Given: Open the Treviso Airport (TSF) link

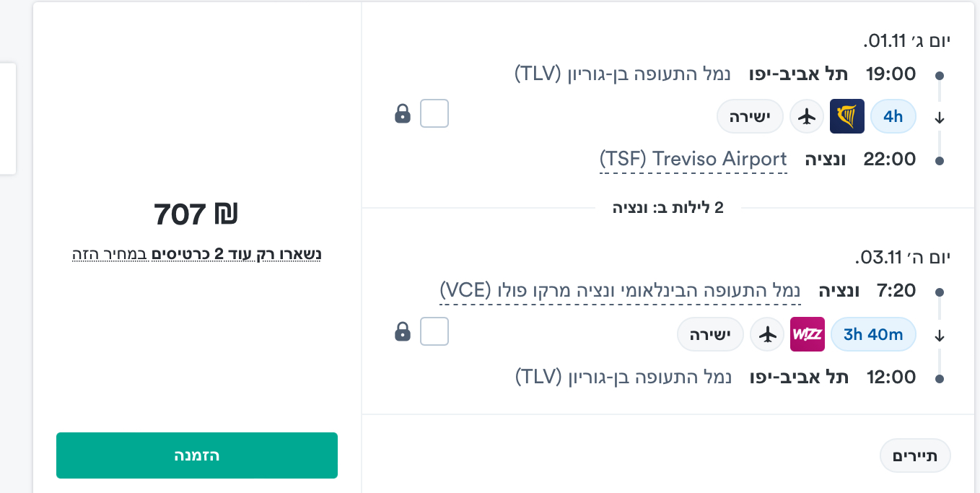Looking at the screenshot, I should point(693,159).
